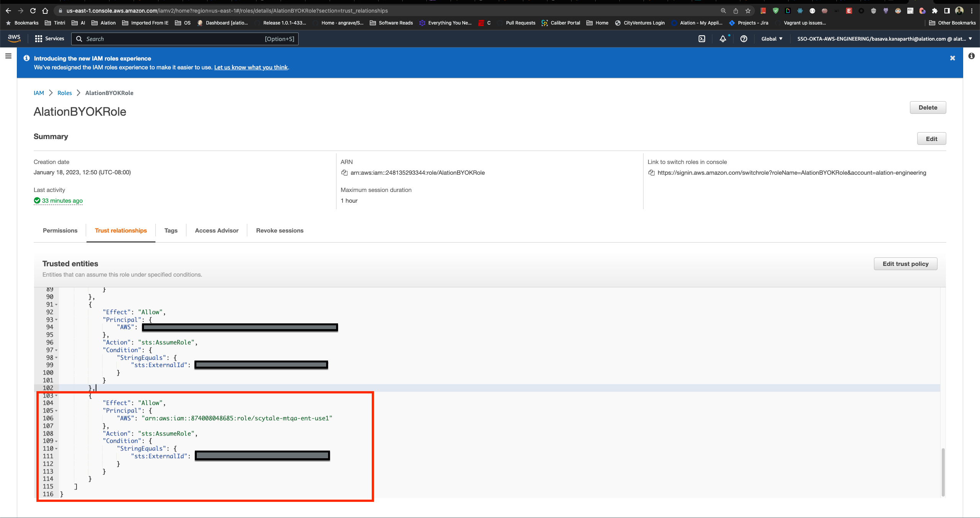
Task: Open Chrome three-dot menu
Action: click(972, 11)
